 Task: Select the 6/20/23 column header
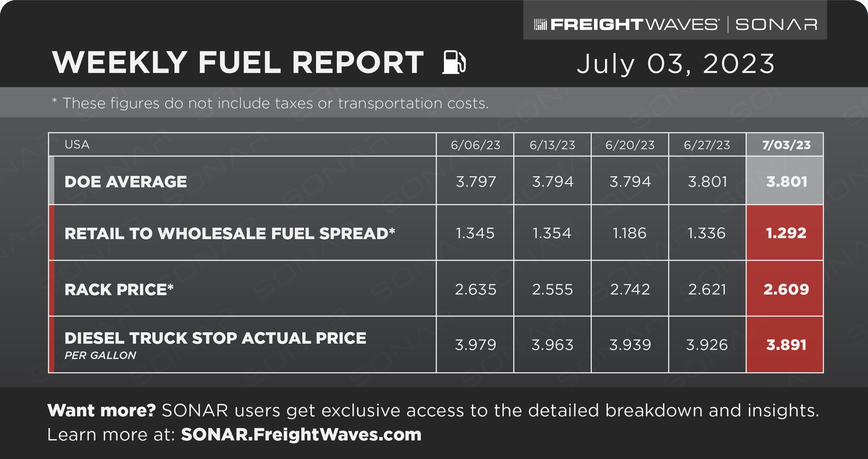(x=629, y=145)
